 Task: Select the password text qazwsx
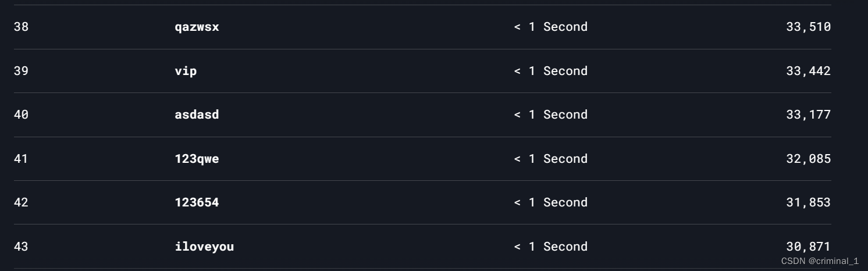197,27
